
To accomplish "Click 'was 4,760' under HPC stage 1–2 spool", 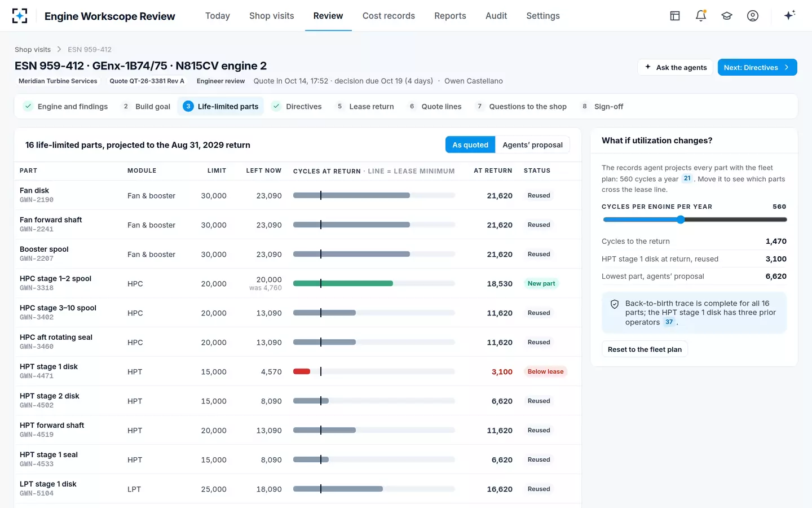I will pos(266,288).
